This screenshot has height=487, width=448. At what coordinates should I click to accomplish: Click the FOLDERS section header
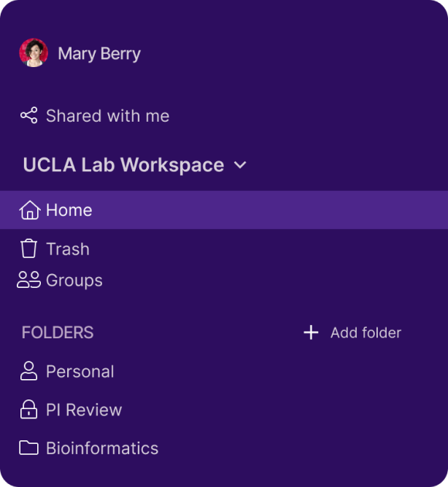58,332
